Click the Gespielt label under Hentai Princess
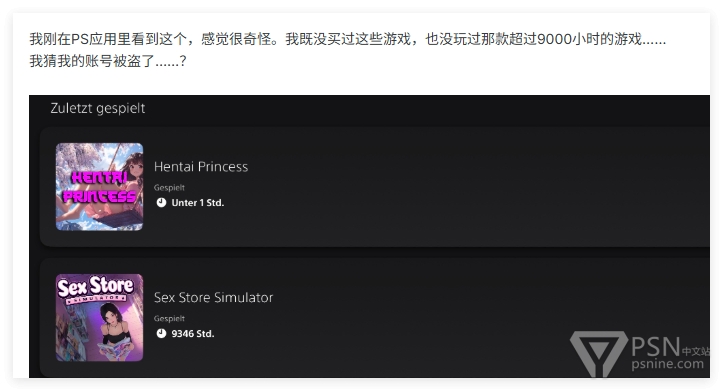Image resolution: width=723 pixels, height=391 pixels. [x=169, y=188]
